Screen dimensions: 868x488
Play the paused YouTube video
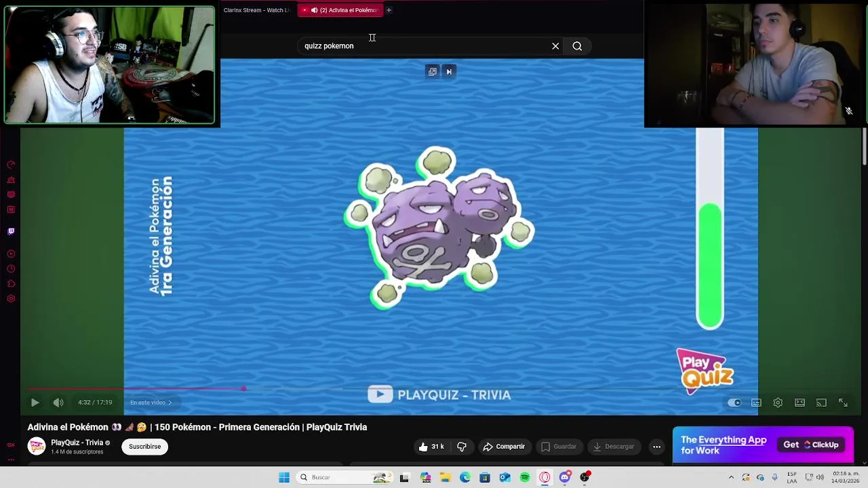[x=35, y=403]
